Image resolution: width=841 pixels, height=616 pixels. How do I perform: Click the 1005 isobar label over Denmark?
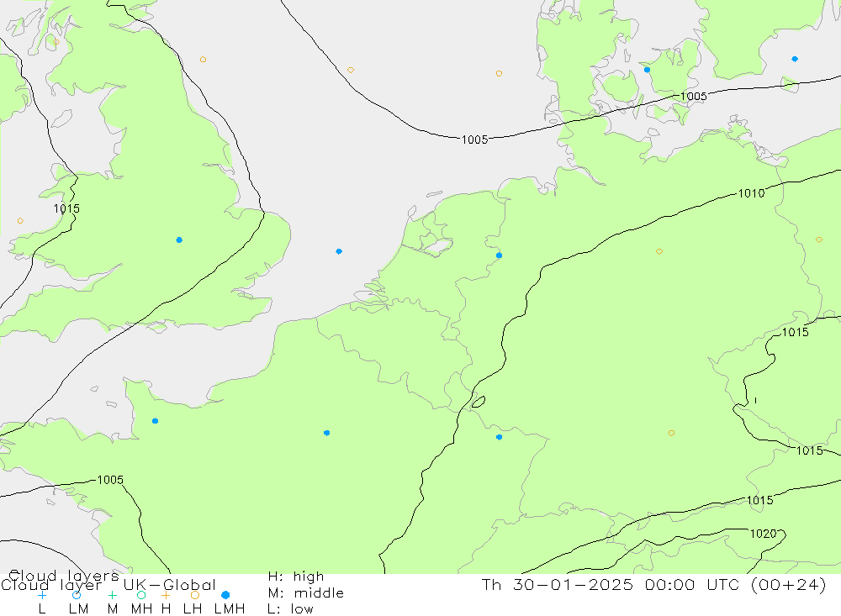pyautogui.click(x=694, y=97)
